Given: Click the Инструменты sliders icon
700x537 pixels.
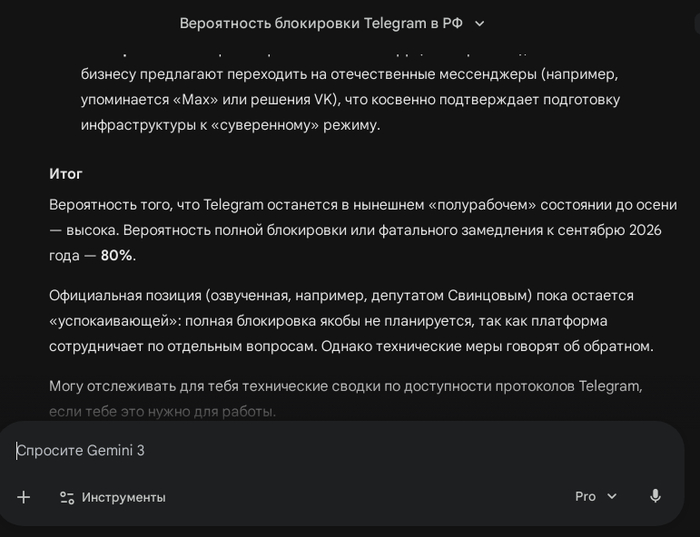Looking at the screenshot, I should point(67,497).
